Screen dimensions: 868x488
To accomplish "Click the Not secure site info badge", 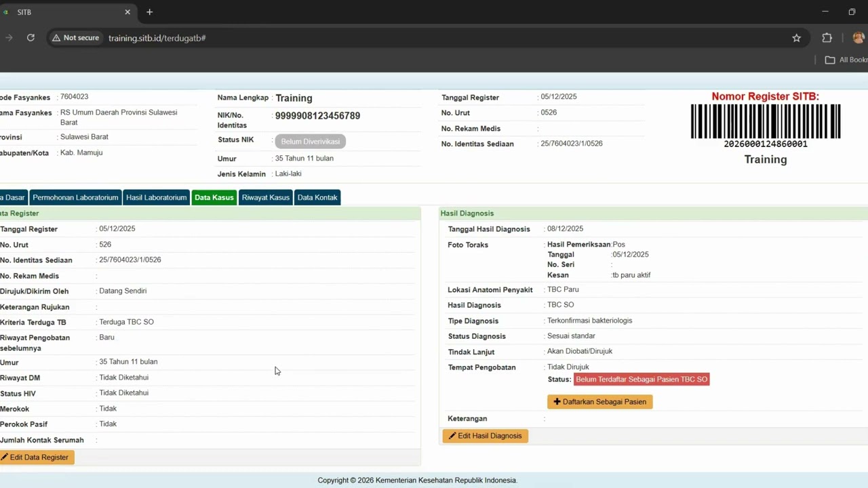I will 75,38.
